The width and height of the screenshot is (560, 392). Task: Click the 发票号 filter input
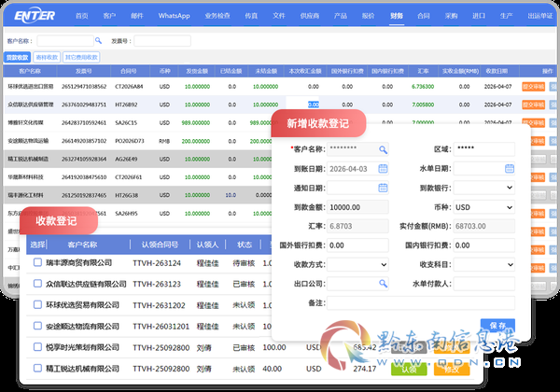(x=162, y=41)
